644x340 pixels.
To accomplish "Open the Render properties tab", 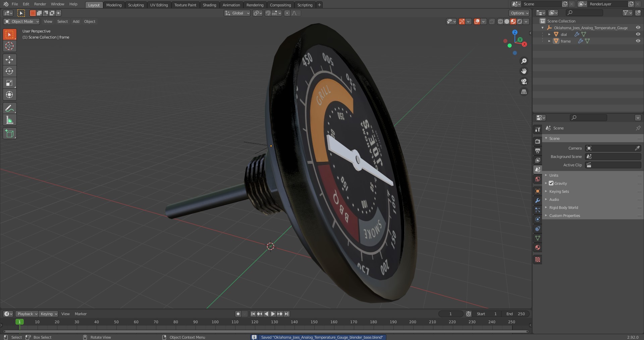I will click(x=538, y=141).
